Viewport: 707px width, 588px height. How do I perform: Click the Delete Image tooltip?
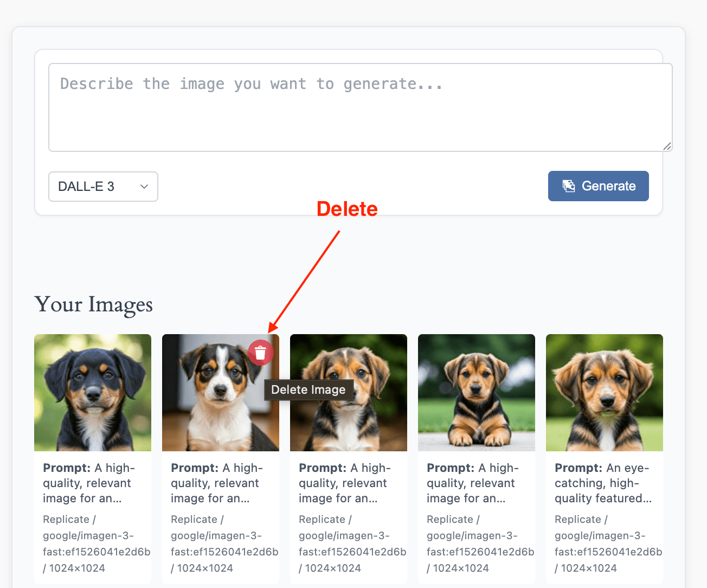308,389
